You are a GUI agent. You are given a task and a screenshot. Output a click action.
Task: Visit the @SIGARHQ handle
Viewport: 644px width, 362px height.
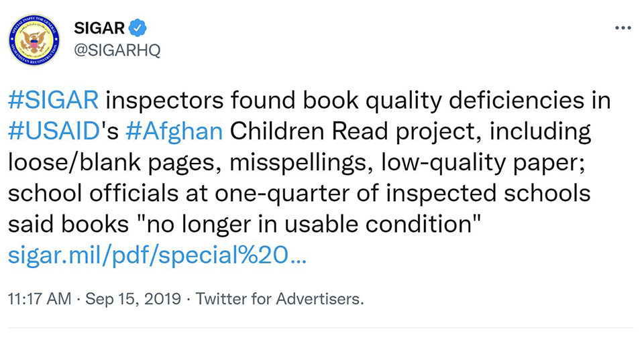click(x=117, y=50)
